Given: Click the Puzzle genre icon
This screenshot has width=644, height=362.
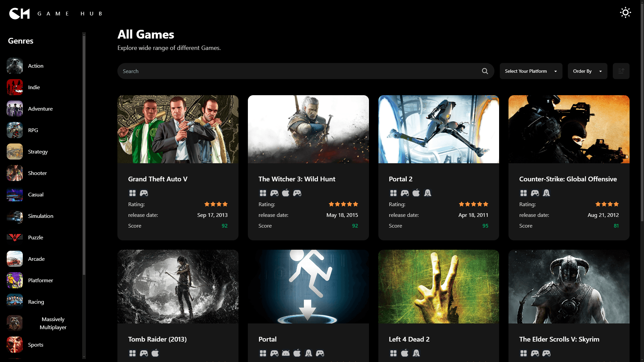Looking at the screenshot, I should 15,237.
